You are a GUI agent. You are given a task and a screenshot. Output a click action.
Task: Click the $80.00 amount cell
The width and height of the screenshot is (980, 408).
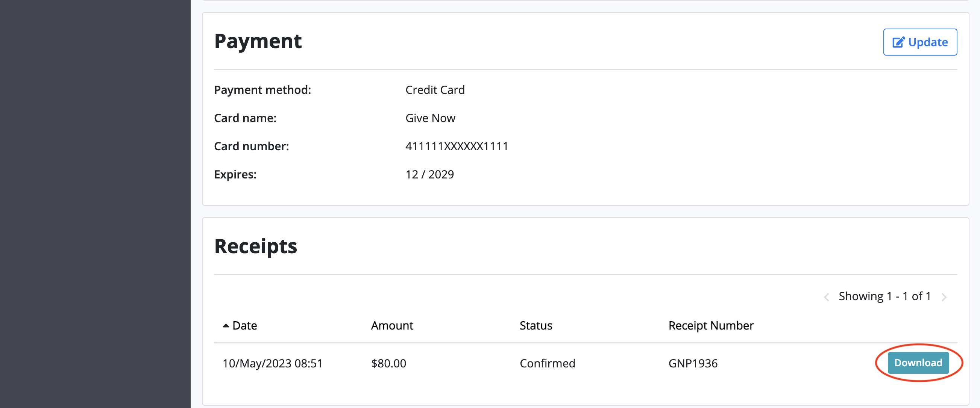pyautogui.click(x=388, y=364)
